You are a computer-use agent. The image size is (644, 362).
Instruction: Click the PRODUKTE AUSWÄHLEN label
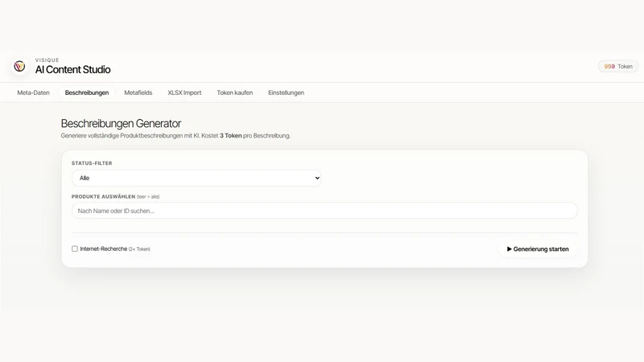[x=104, y=196]
